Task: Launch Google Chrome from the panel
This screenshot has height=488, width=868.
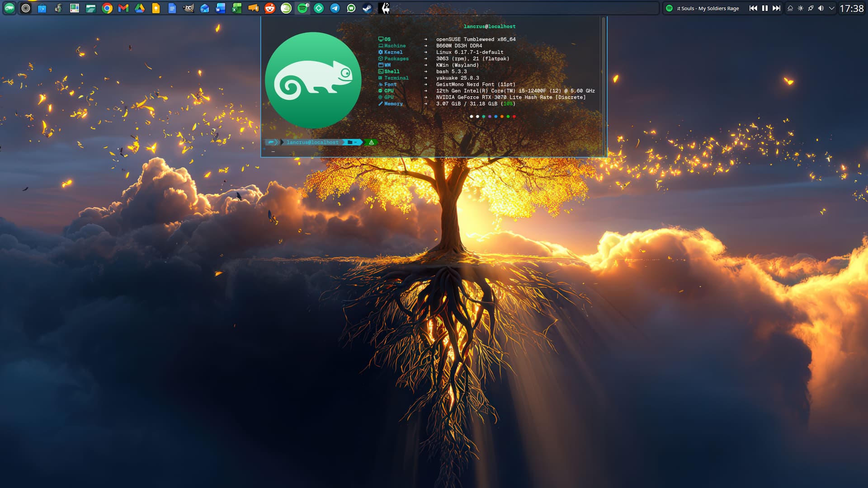Action: click(107, 8)
